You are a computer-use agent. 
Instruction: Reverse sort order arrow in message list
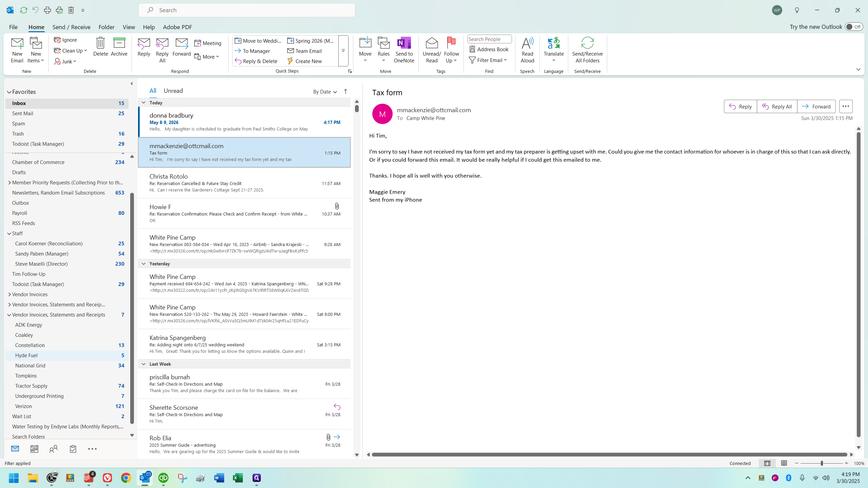[346, 91]
